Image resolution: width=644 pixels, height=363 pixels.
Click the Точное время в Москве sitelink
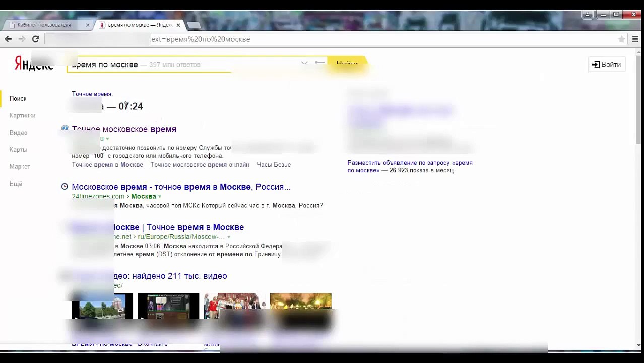tap(107, 165)
